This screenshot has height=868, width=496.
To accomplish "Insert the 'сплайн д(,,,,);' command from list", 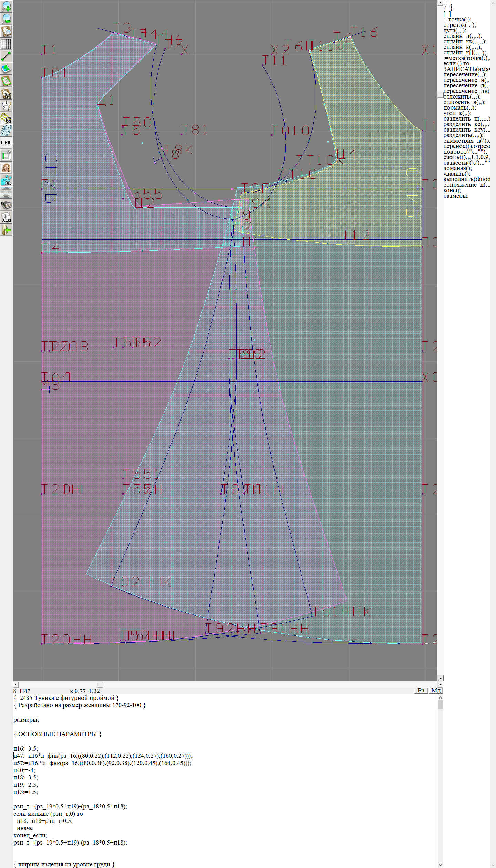I will pos(463,36).
